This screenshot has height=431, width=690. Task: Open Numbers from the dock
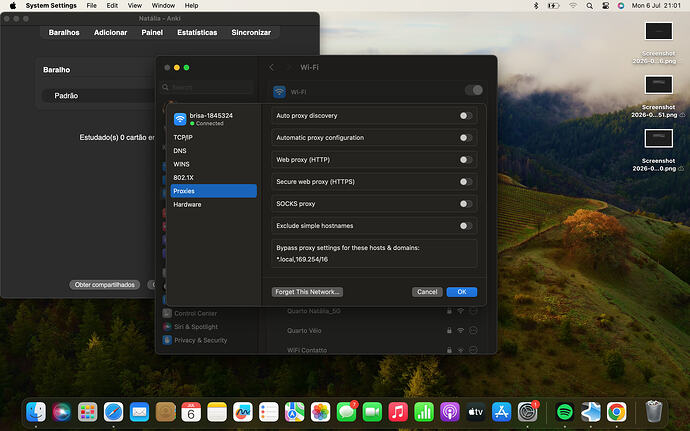(424, 412)
